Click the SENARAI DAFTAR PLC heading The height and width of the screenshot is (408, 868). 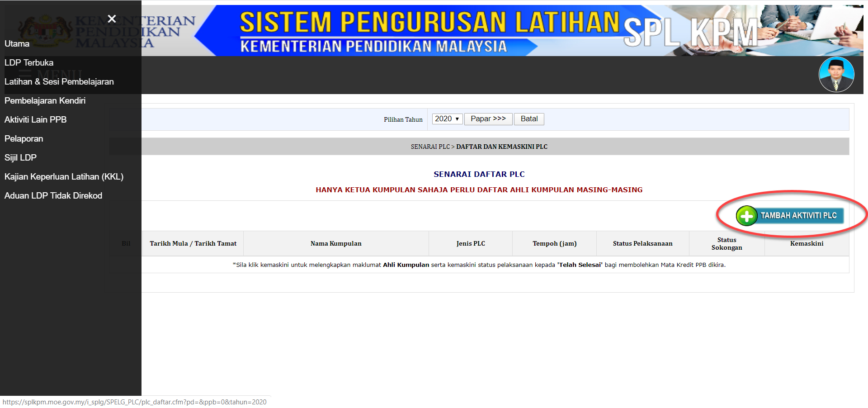(479, 174)
